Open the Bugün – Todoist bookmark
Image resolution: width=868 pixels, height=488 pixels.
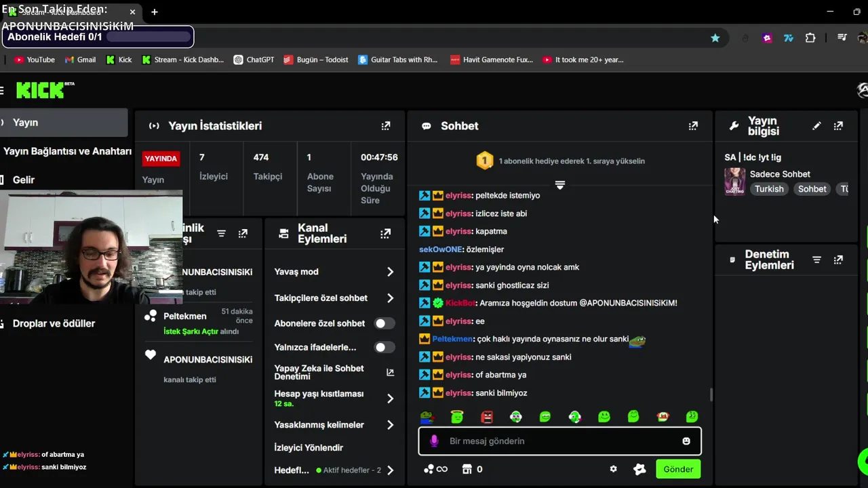316,60
